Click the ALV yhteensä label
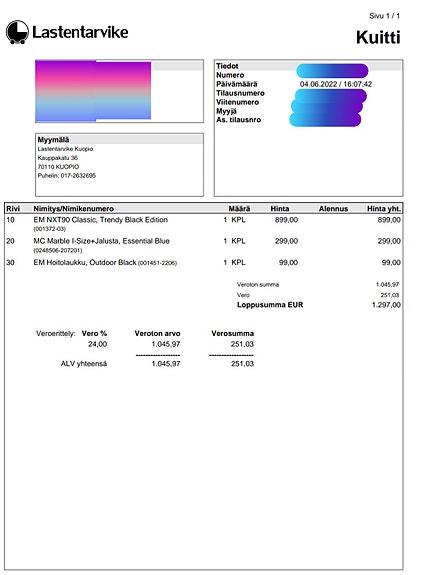Image resolution: width=423 pixels, height=575 pixels. pos(84,364)
